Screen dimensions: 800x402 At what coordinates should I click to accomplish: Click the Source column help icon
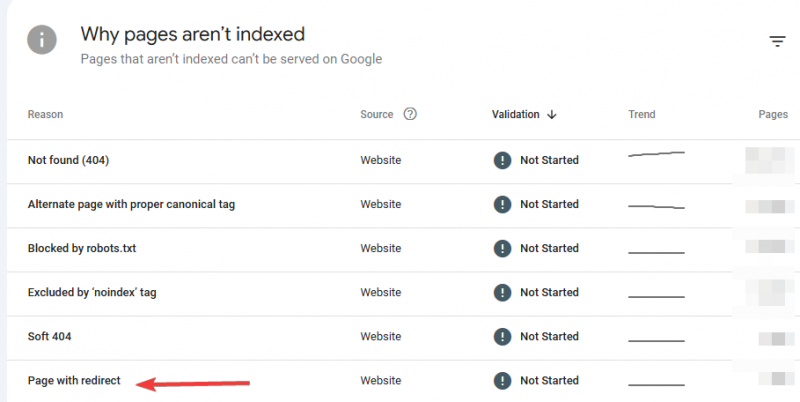(x=409, y=114)
